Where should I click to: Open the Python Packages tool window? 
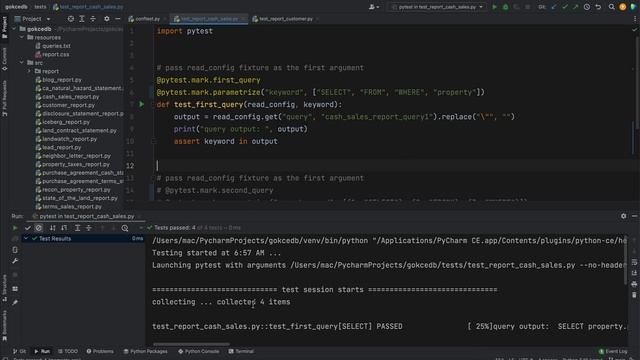click(145, 351)
